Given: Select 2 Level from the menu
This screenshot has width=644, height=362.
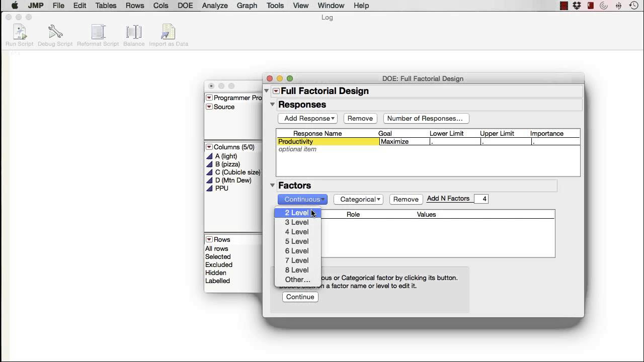Looking at the screenshot, I should click(297, 213).
